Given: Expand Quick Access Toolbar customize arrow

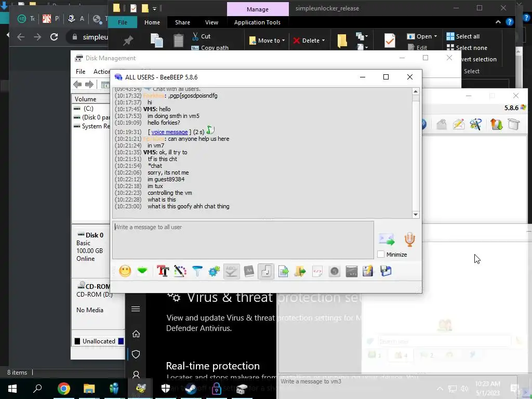Looking at the screenshot, I should tap(155, 8).
